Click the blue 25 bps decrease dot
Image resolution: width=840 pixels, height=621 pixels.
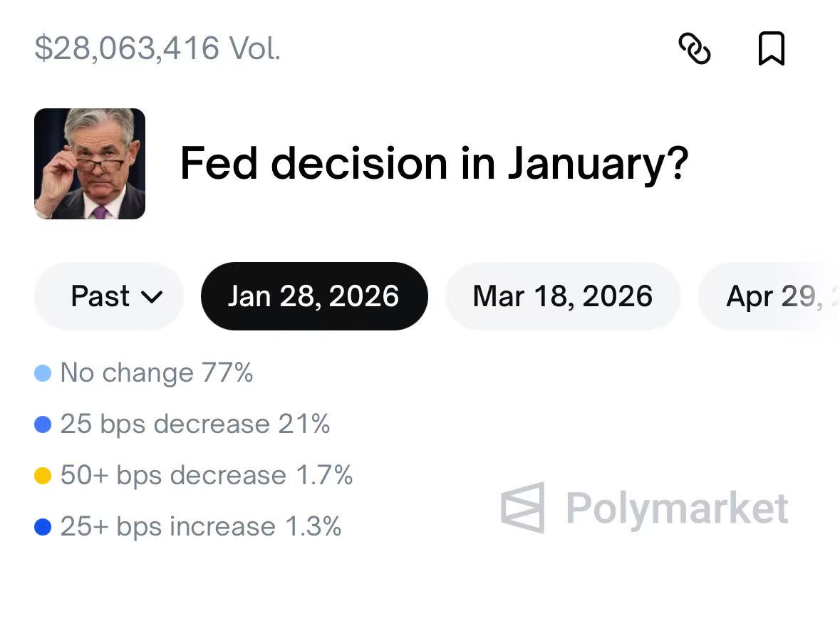pyautogui.click(x=43, y=424)
